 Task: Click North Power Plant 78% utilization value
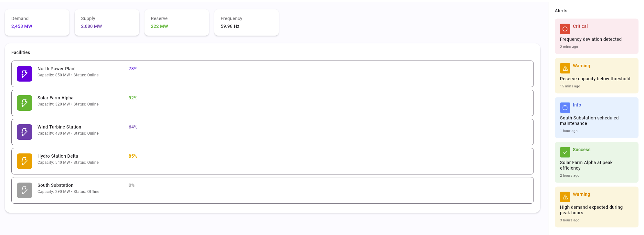point(133,69)
